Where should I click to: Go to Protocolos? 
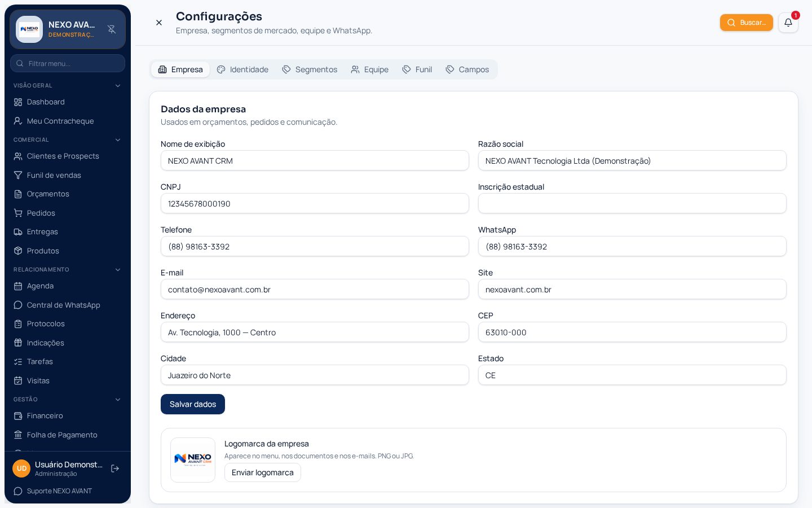point(68,324)
